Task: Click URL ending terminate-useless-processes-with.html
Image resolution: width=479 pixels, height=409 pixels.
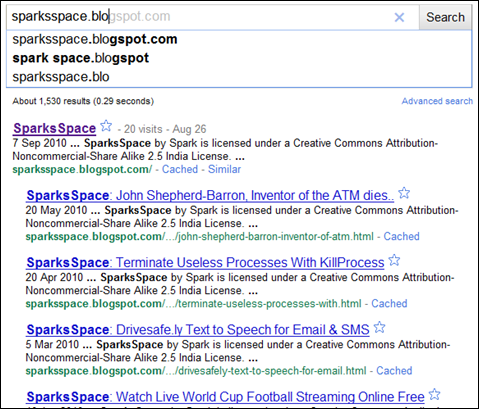Action: click(193, 304)
